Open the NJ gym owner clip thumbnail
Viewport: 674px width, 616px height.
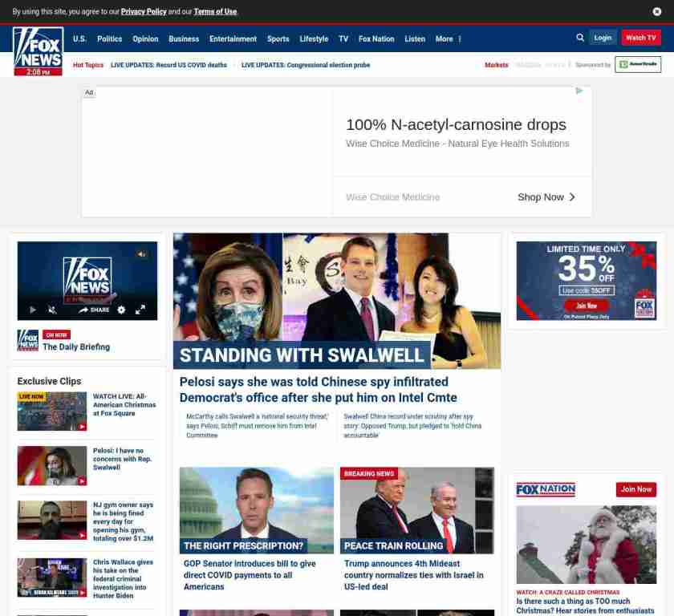pos(52,521)
